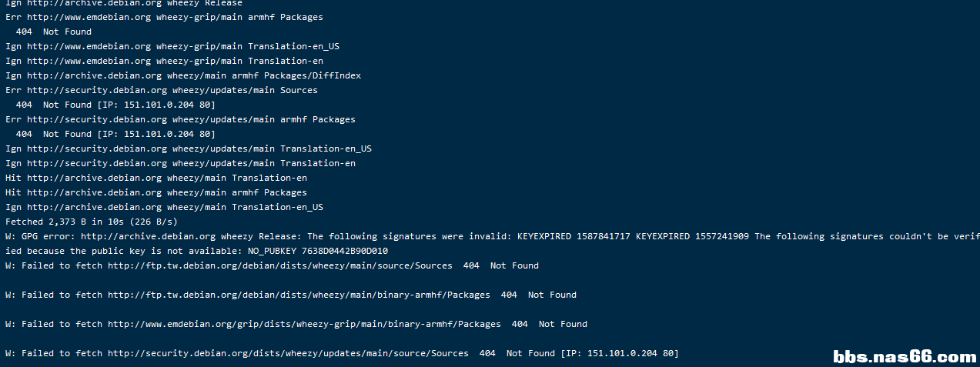The image size is (980, 367).
Task: Click the Ign security.debian.org updates Translation-en_US line
Action: (189, 148)
